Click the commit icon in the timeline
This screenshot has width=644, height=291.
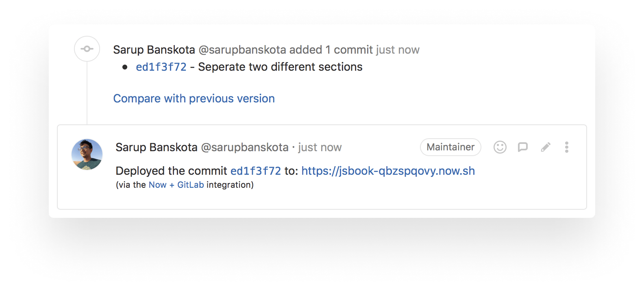87,49
